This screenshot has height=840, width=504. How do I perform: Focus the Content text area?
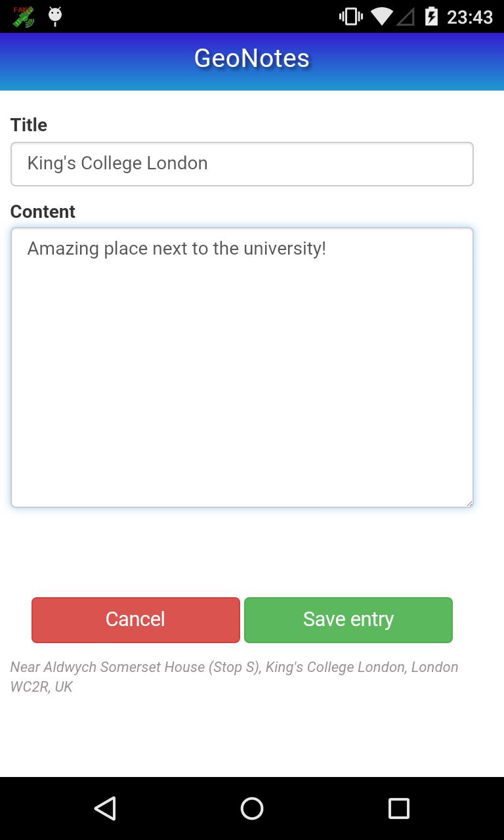[x=241, y=381]
